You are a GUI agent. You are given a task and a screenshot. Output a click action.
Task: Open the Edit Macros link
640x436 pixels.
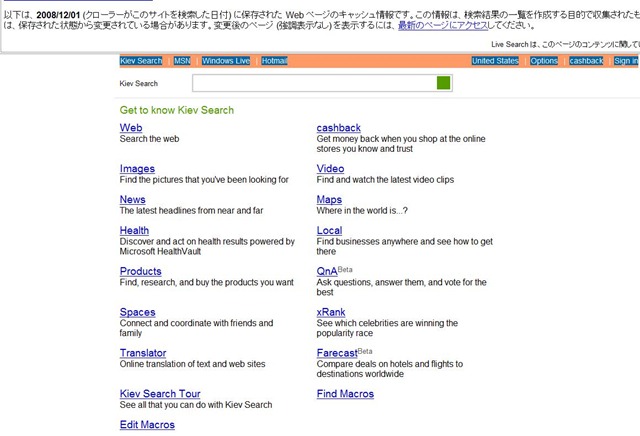pos(147,425)
